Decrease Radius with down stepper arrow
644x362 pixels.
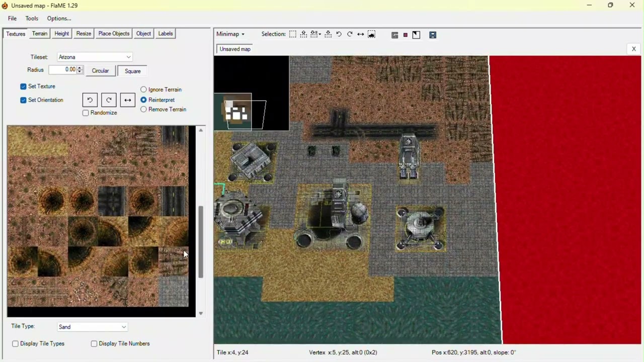(79, 72)
